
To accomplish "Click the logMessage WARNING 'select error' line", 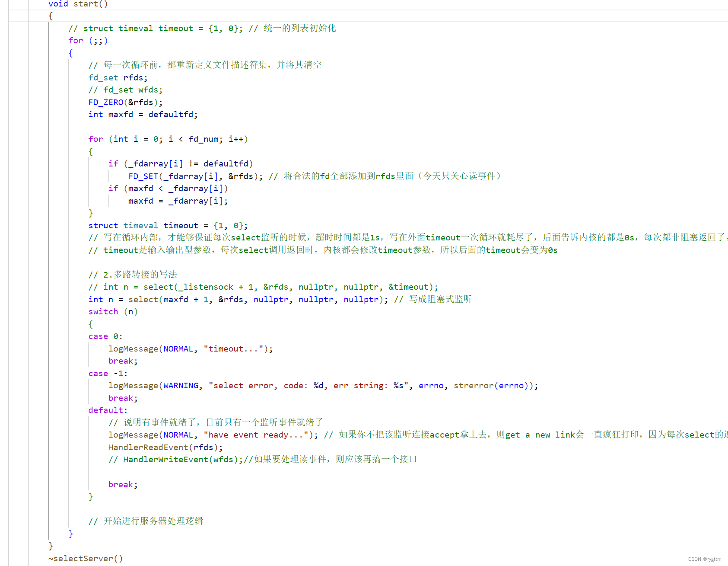I will 323,386.
